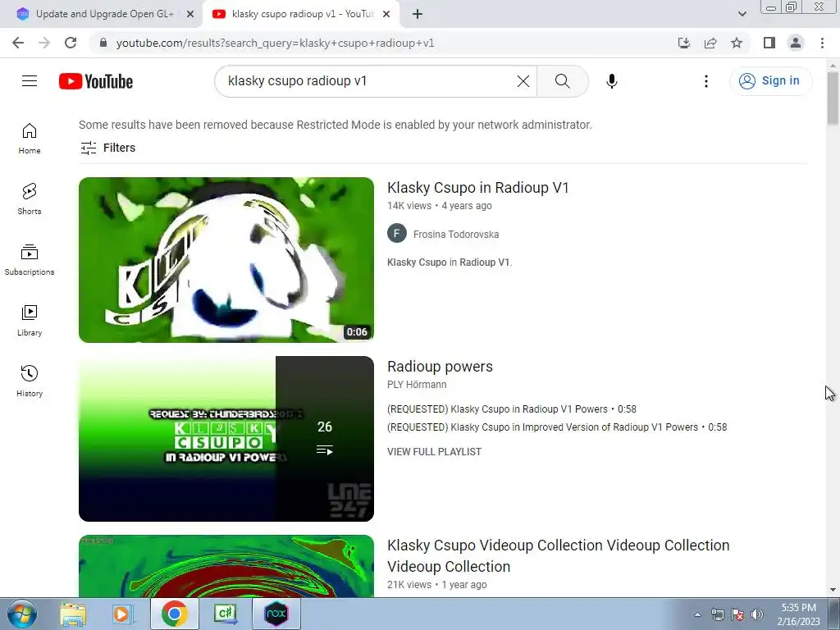This screenshot has height=630, width=840.
Task: Show hidden tray icons arrow
Action: click(x=697, y=614)
